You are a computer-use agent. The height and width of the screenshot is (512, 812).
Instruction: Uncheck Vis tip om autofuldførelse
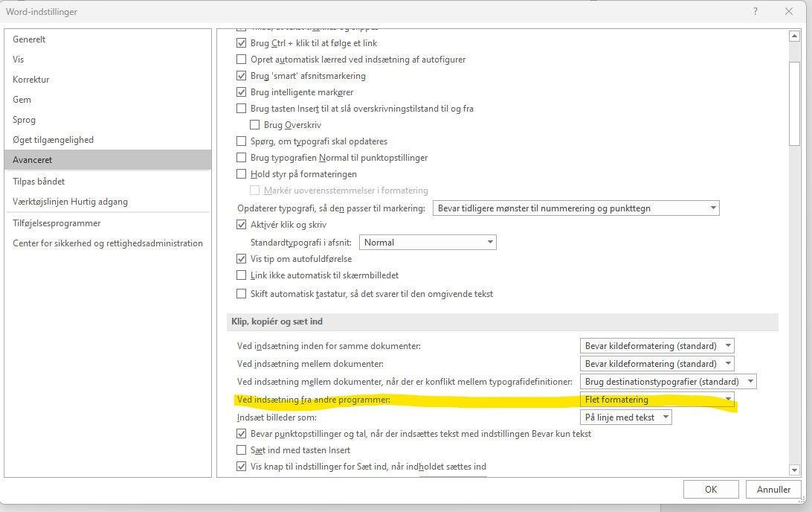(242, 259)
